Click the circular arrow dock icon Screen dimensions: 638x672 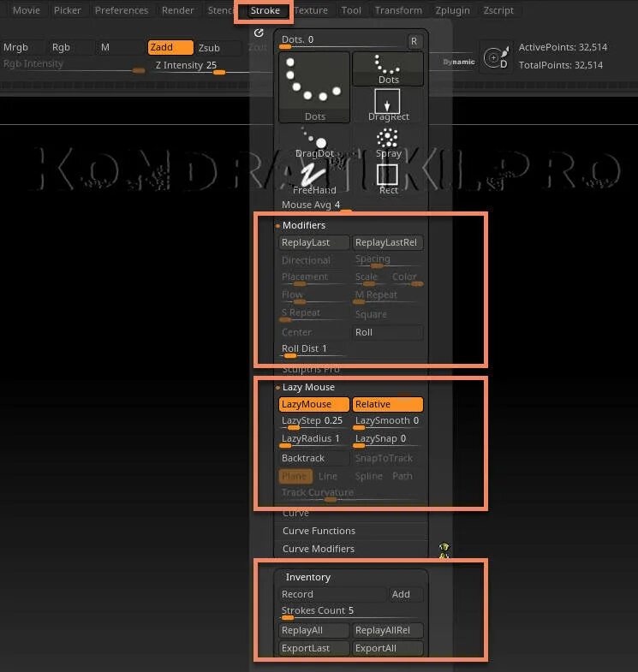click(x=259, y=33)
